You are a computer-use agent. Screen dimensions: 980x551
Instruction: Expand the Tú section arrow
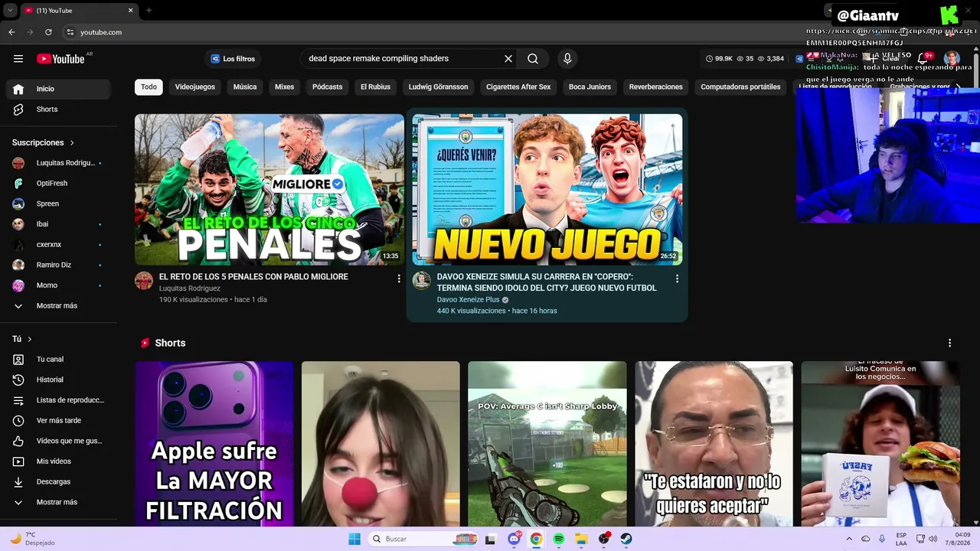(x=30, y=339)
